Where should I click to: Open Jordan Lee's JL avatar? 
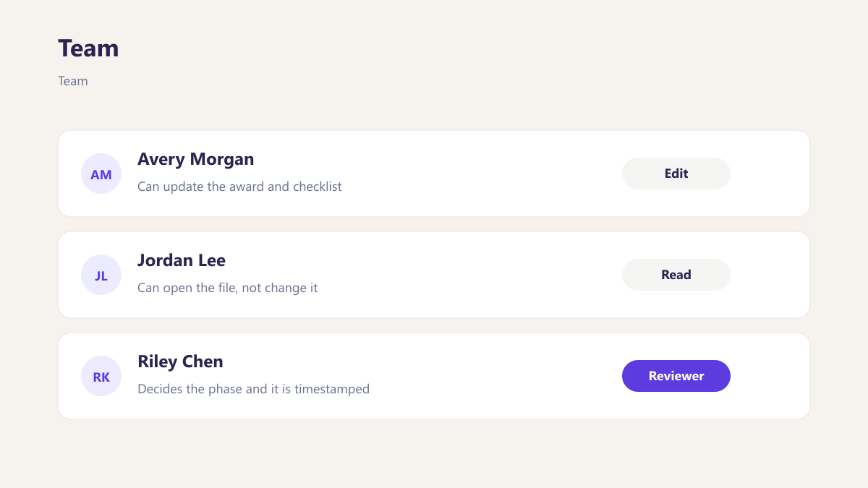tap(101, 275)
